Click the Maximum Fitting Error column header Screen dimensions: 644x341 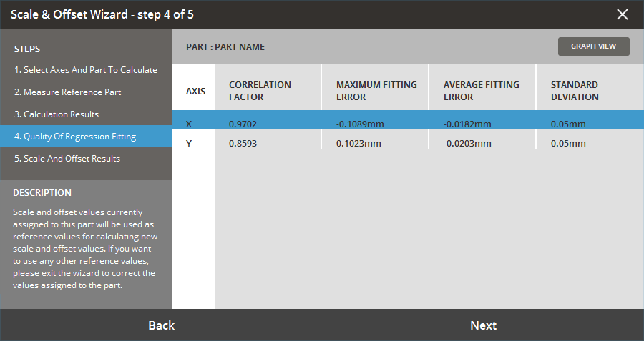pos(376,91)
